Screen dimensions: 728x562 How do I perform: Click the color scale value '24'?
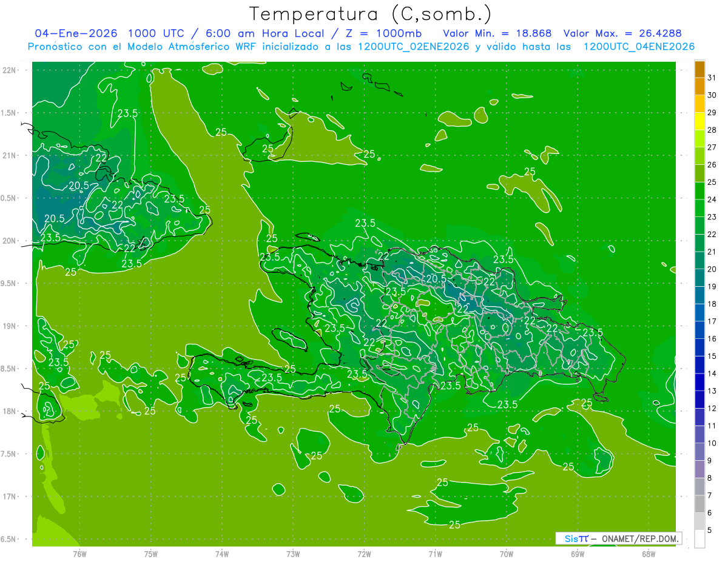pos(712,199)
